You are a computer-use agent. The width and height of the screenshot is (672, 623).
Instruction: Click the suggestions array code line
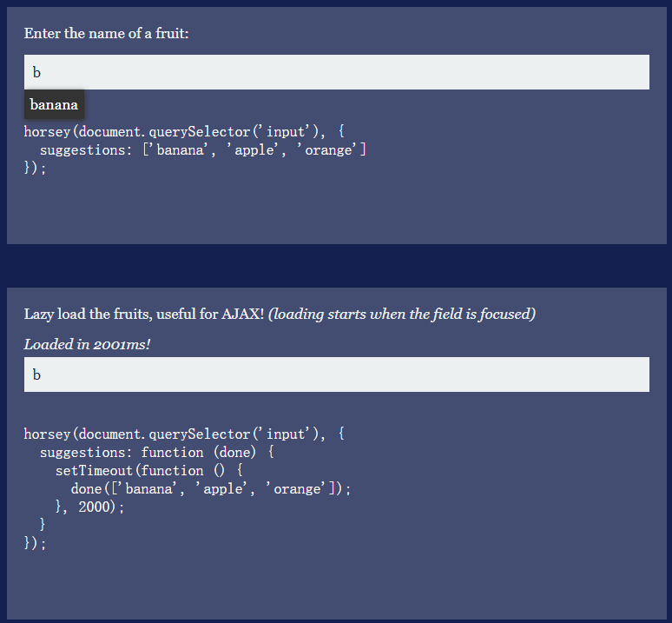click(x=203, y=150)
